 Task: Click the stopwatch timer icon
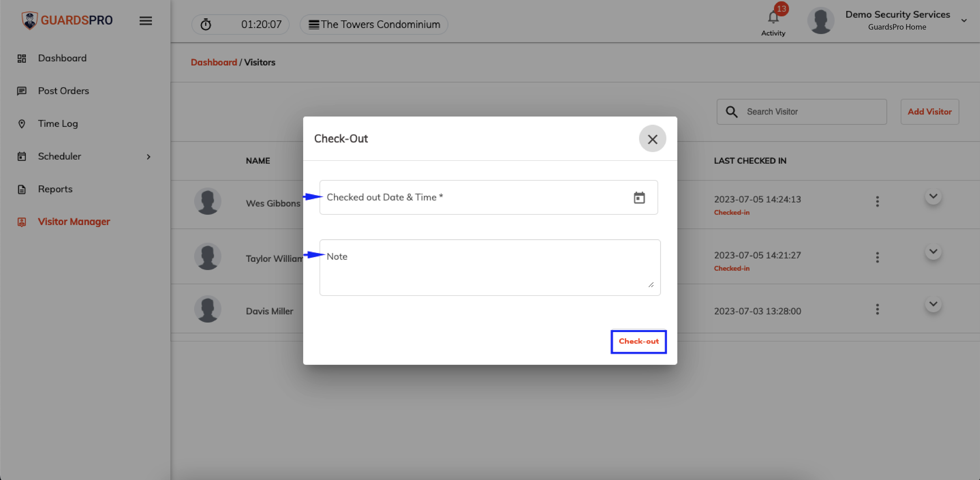point(206,24)
